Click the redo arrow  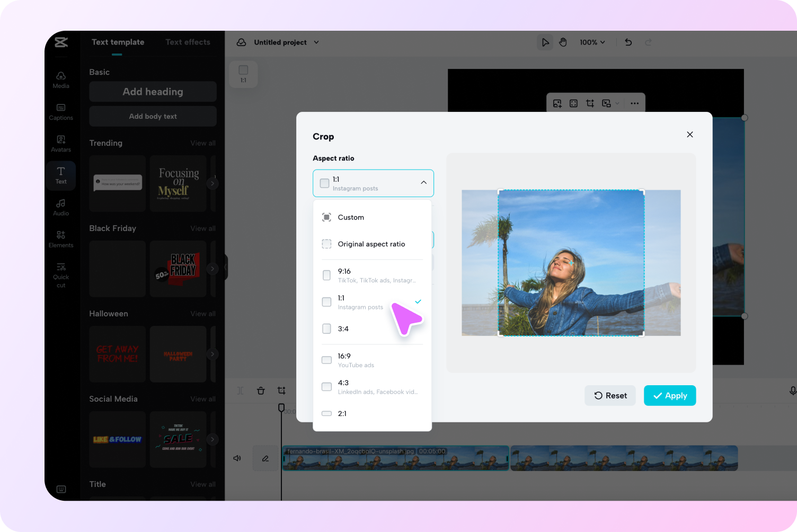[648, 42]
